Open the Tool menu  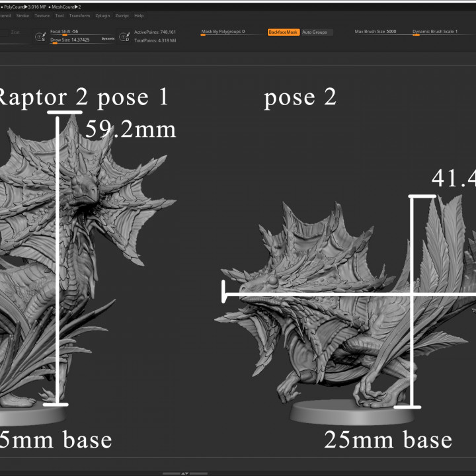(59, 15)
